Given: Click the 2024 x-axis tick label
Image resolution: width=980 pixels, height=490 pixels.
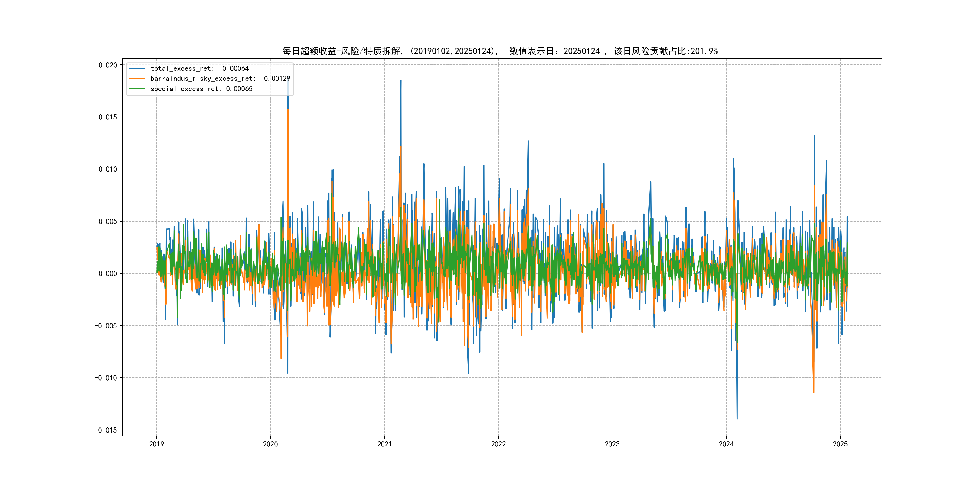Looking at the screenshot, I should point(726,444).
